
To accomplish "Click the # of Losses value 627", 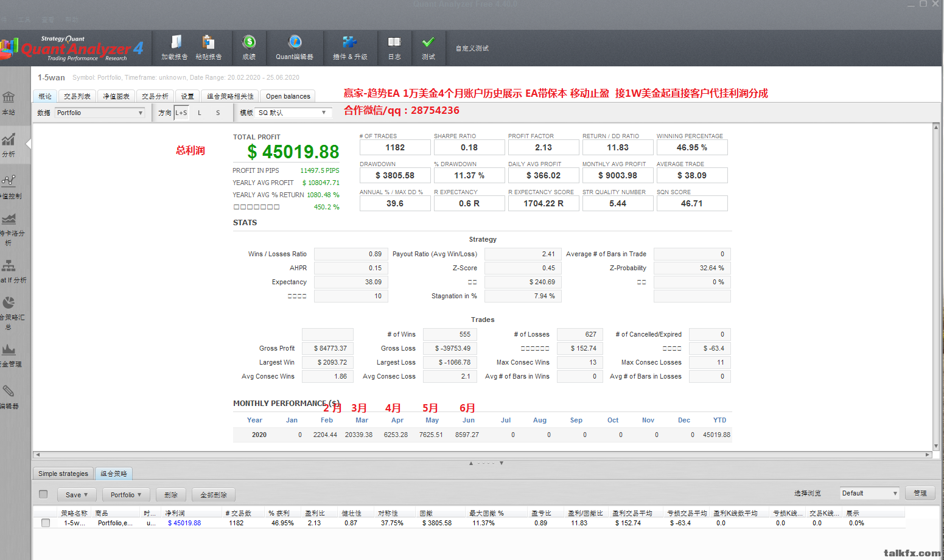I will click(x=580, y=334).
